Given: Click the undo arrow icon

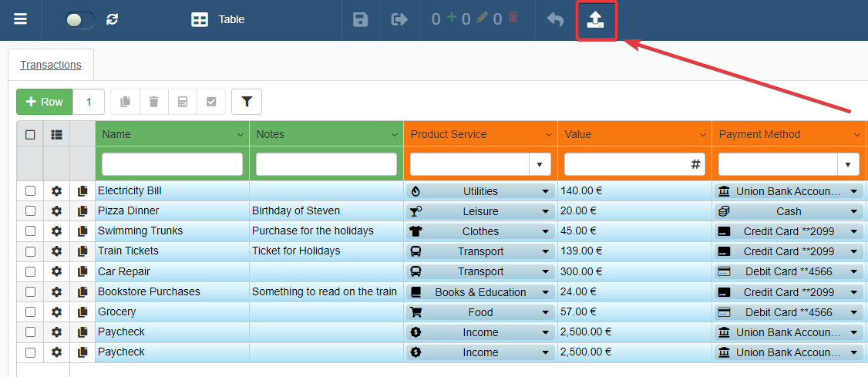Looking at the screenshot, I should 555,20.
